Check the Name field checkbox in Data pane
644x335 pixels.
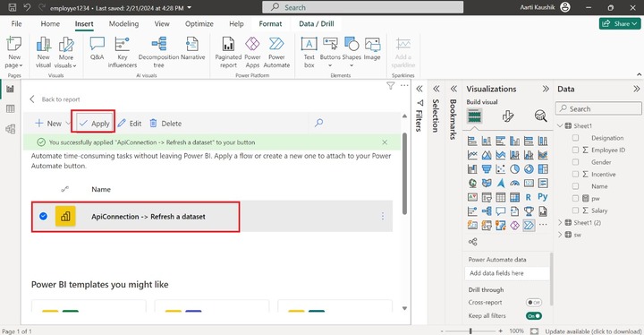[575, 186]
